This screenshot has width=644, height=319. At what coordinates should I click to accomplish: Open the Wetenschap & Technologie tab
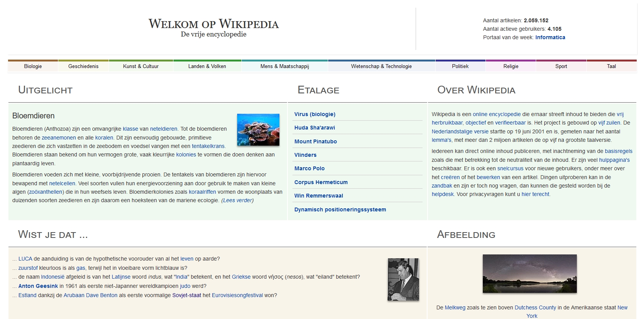coord(381,66)
